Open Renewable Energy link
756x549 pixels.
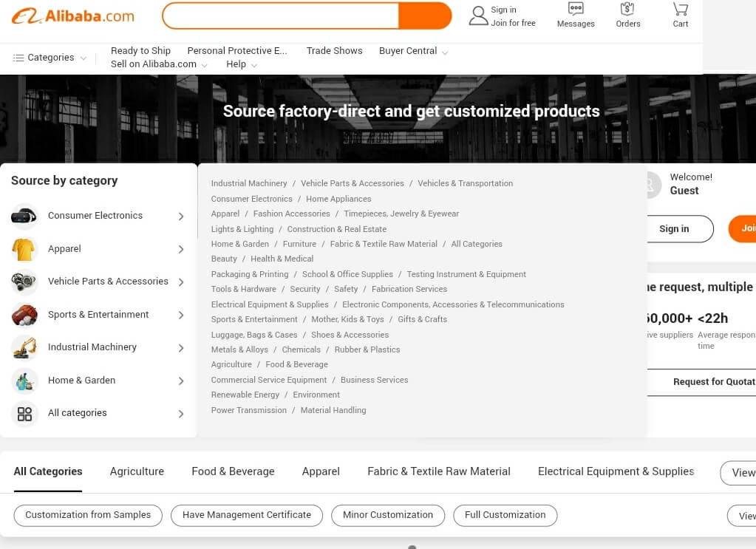point(245,395)
